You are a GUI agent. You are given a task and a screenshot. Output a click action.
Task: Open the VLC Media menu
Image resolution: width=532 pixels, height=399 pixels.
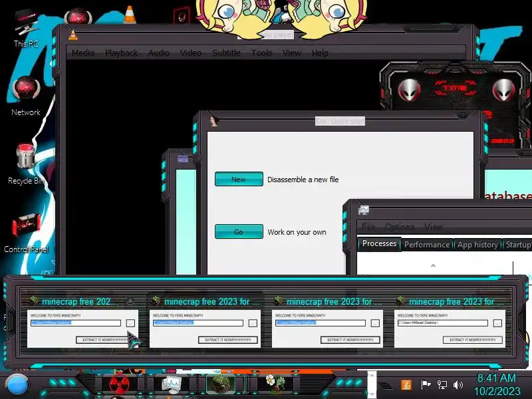[83, 53]
